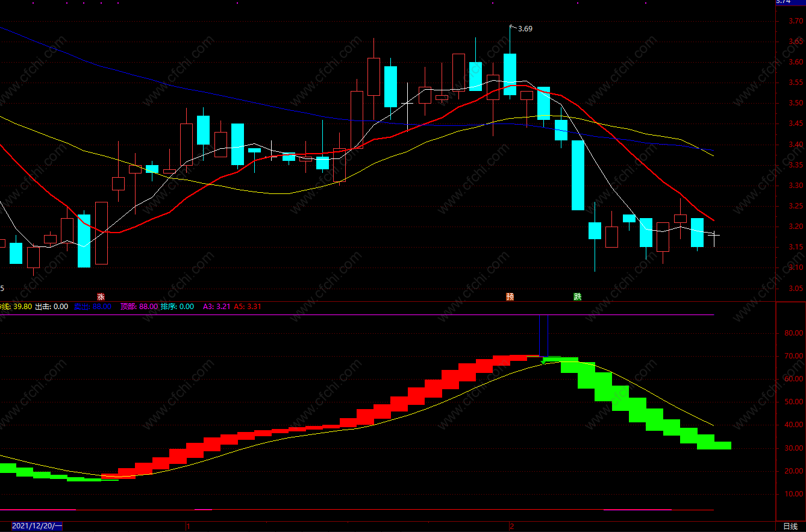
Task: Click the green down arrow in the indicator
Action: pyautogui.click(x=543, y=361)
